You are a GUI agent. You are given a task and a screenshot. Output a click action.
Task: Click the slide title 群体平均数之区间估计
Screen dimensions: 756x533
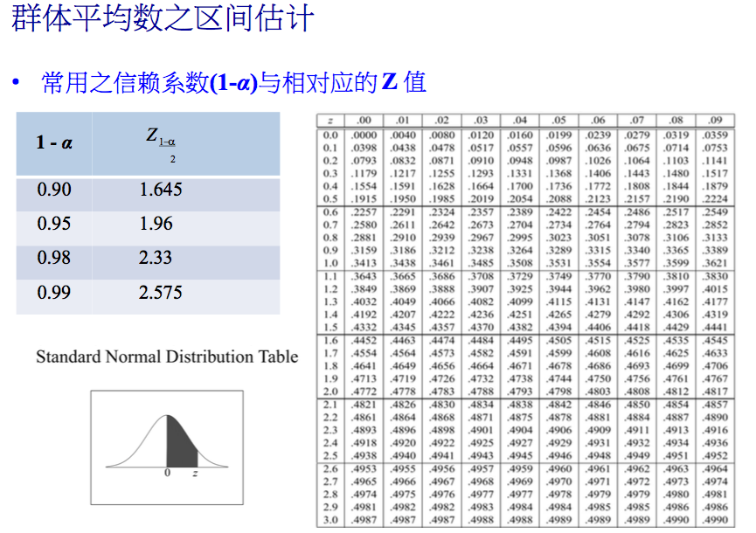163,19
